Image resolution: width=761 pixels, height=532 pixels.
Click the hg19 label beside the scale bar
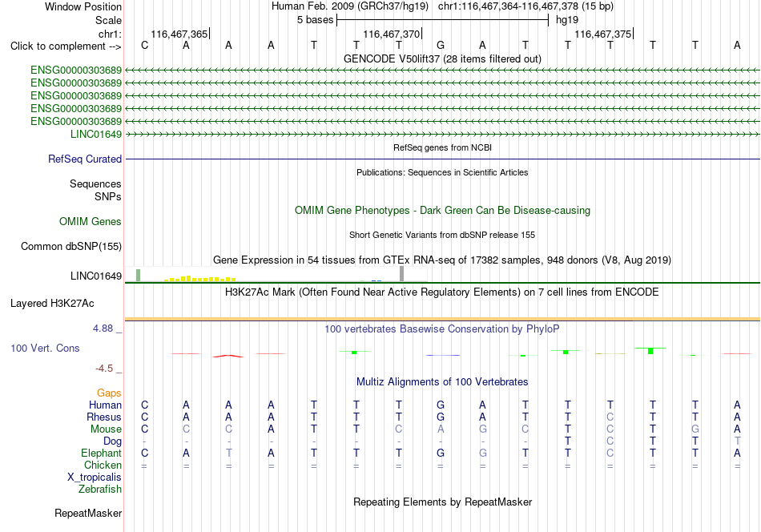click(x=567, y=20)
